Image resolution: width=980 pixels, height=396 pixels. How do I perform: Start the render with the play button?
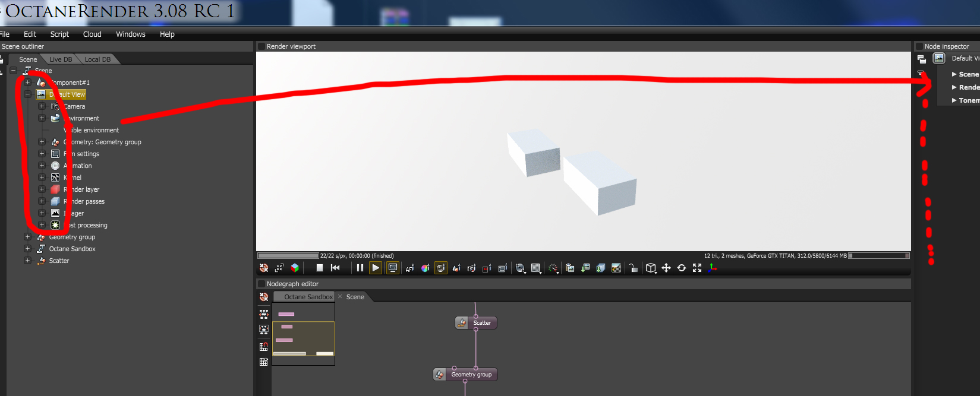(376, 268)
